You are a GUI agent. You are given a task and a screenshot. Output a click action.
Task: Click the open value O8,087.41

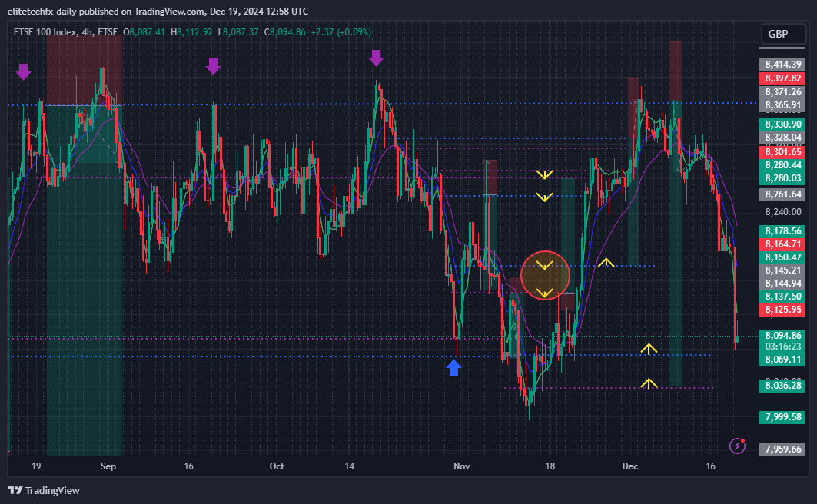pos(144,32)
